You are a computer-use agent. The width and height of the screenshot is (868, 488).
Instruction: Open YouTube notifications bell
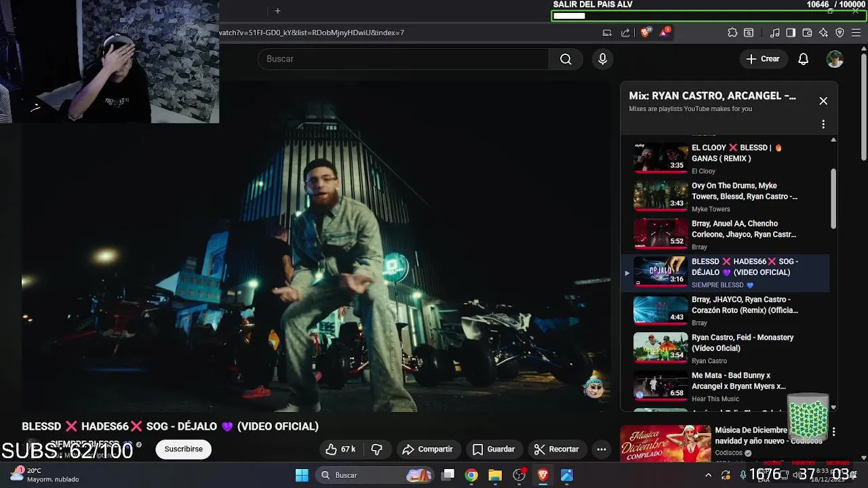click(x=803, y=59)
